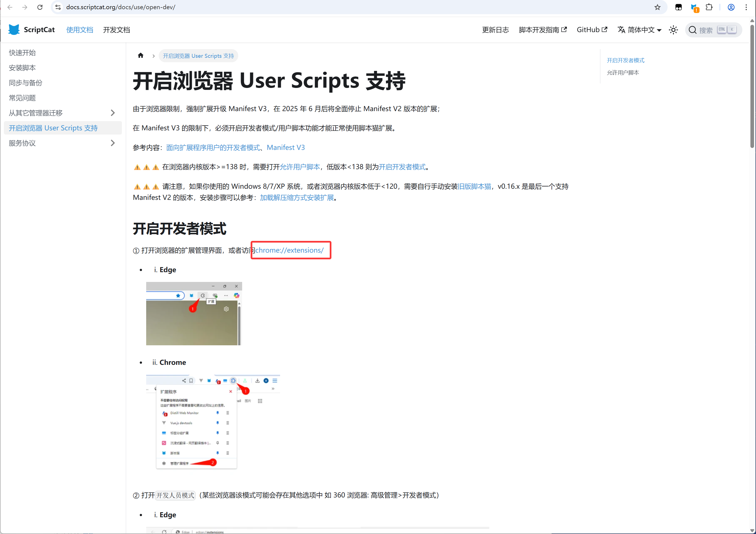Bookmark this page with star icon

[657, 7]
